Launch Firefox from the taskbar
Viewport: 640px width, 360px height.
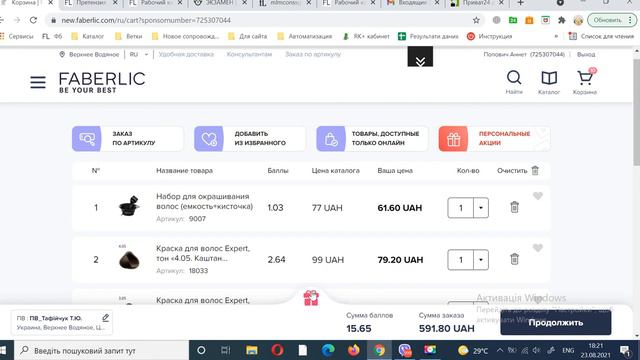[x=353, y=350]
